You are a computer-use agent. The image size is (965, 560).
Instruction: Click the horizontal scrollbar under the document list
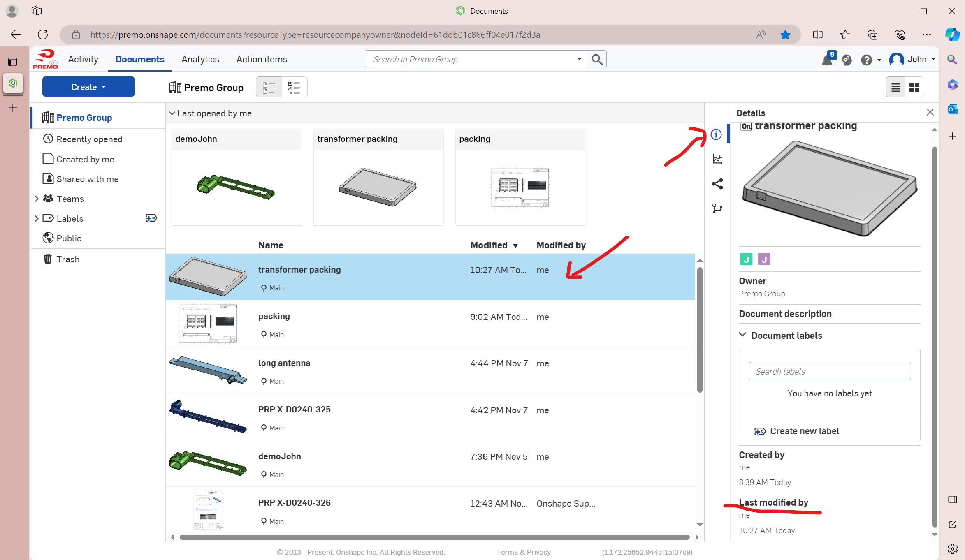click(x=434, y=537)
